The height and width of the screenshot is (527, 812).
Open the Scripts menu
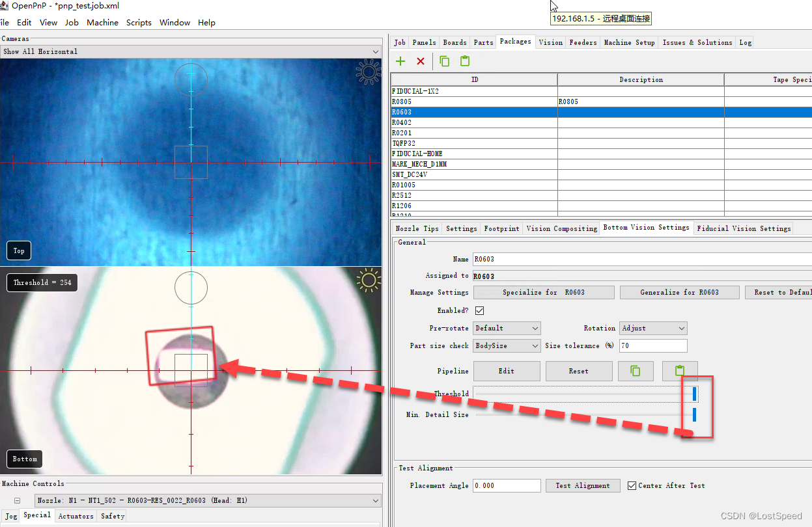pyautogui.click(x=139, y=22)
